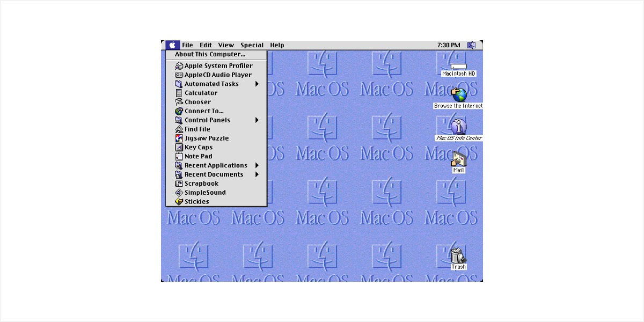The width and height of the screenshot is (644, 322).
Task: Click the AppleCD Audio Player icon
Action: [179, 75]
